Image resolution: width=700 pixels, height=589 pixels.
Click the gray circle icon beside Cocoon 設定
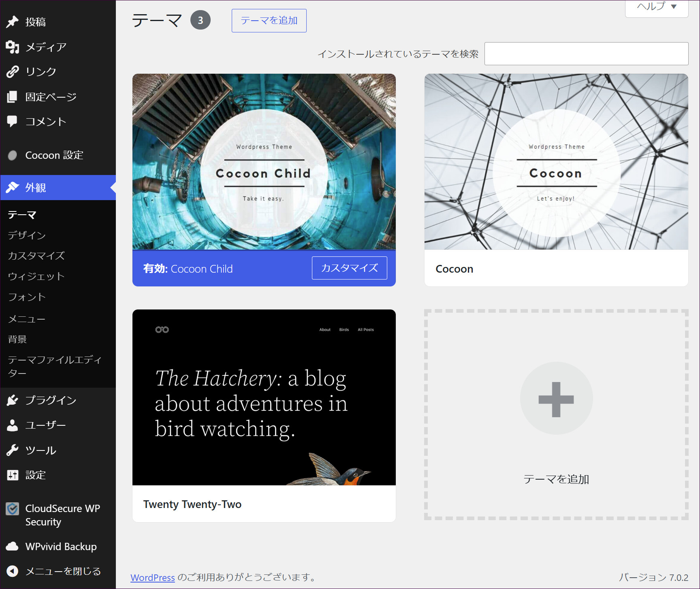[13, 155]
